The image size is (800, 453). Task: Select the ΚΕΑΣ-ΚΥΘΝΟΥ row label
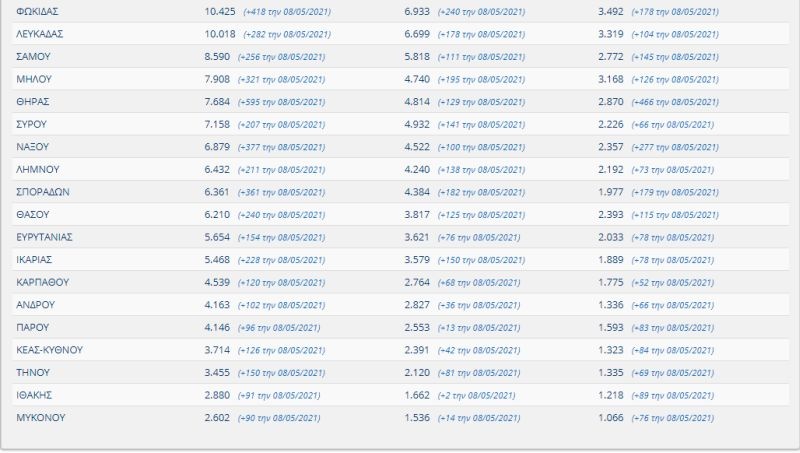point(49,349)
